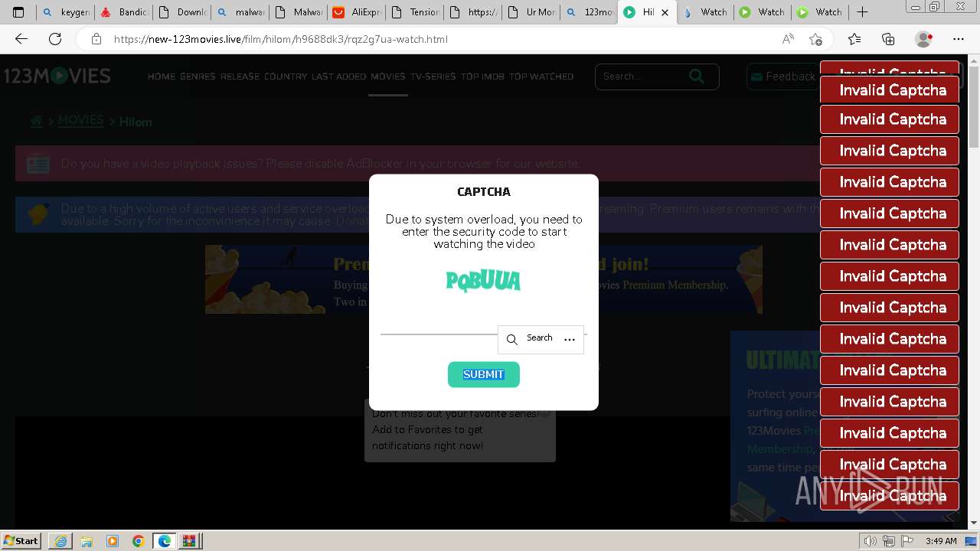
Task: Click the home icon in breadcrumb
Action: (x=36, y=121)
